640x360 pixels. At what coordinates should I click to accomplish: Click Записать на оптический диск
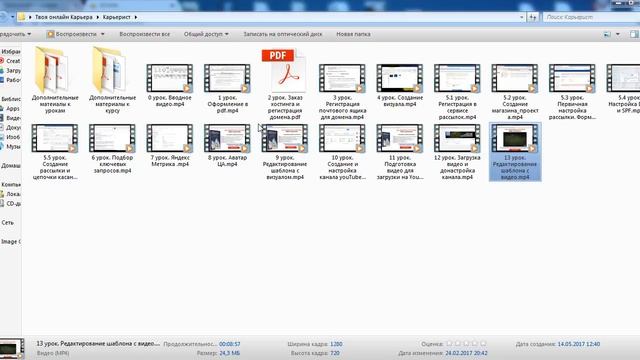[282, 34]
